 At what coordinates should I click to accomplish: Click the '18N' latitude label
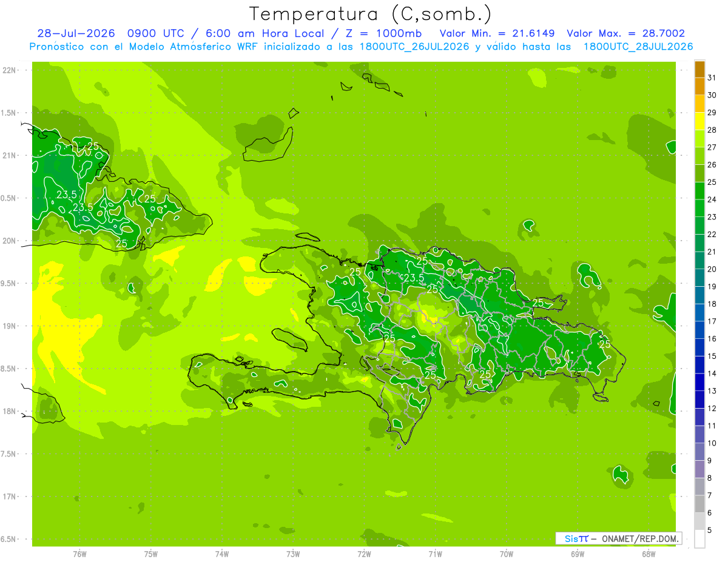[10, 412]
